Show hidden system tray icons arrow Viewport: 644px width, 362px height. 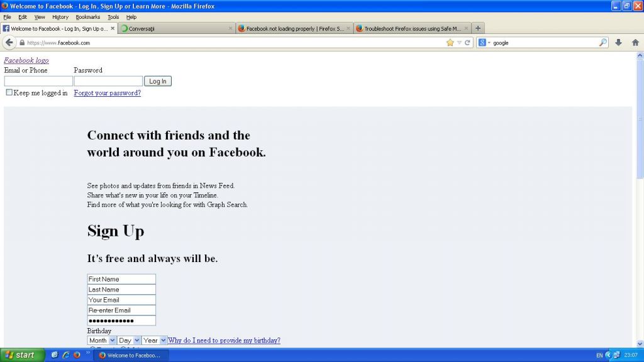point(608,355)
